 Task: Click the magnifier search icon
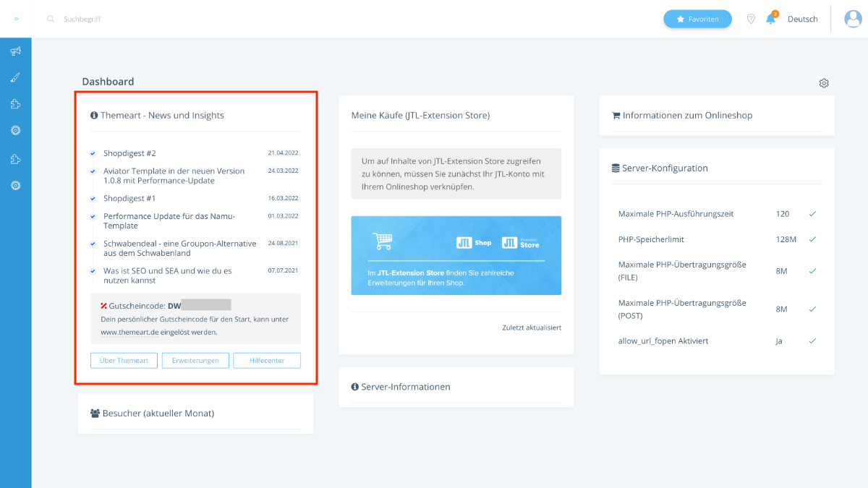tap(51, 20)
